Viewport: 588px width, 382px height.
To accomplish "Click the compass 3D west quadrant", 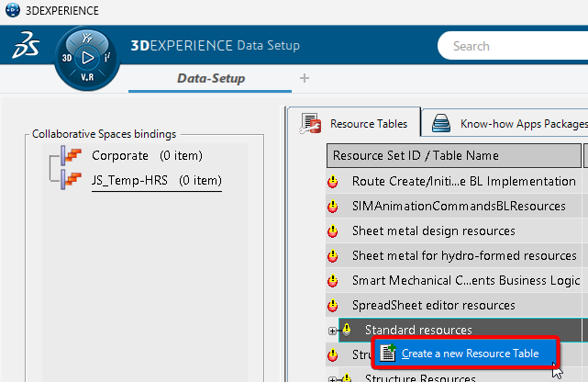I will [x=67, y=58].
